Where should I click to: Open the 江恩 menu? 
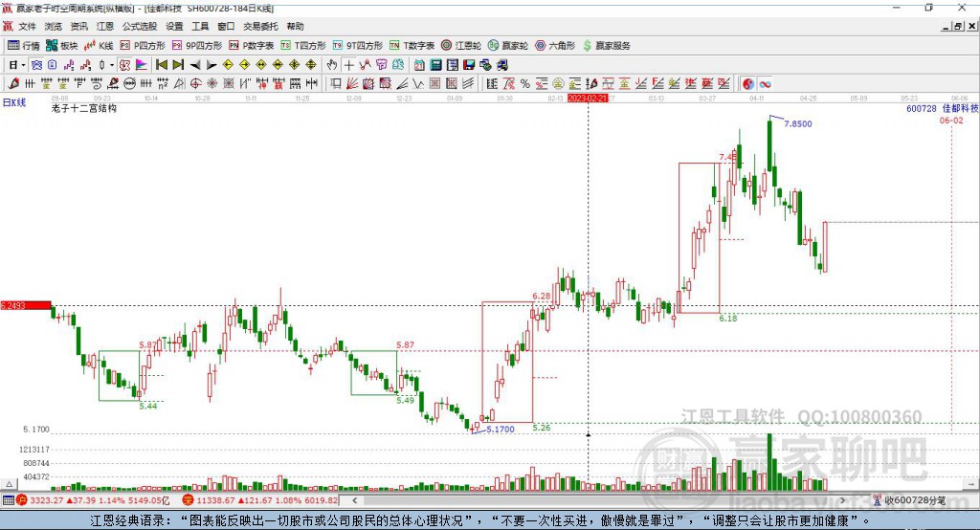105,26
